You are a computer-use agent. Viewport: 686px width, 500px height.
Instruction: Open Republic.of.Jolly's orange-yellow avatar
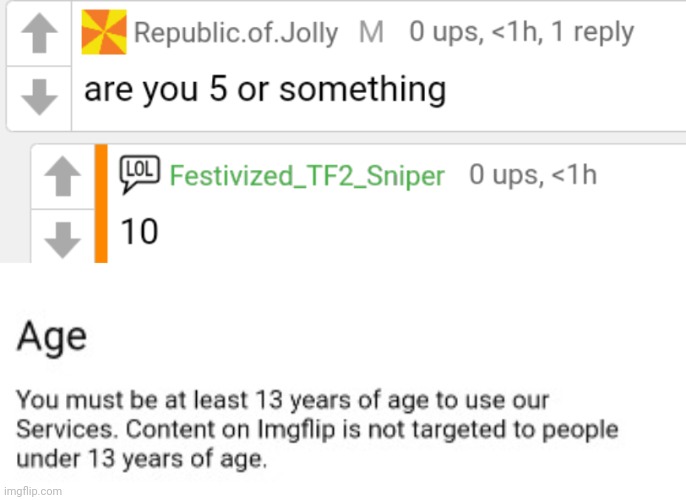point(104,32)
